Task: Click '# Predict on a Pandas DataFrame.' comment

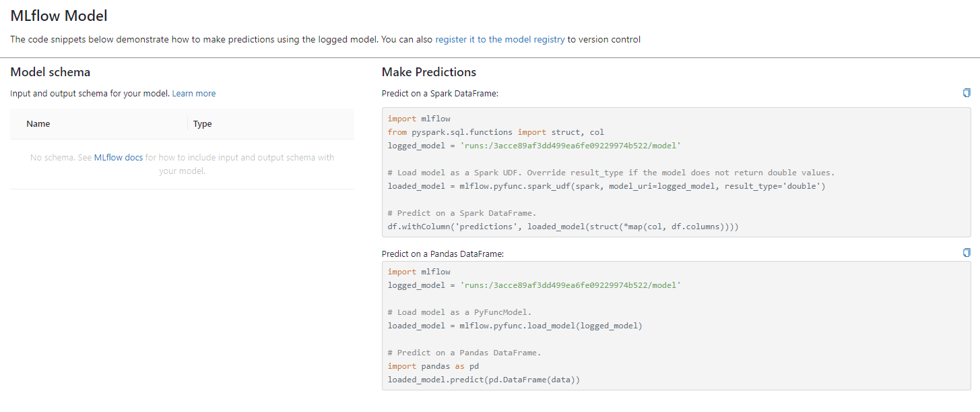Action: [x=464, y=353]
